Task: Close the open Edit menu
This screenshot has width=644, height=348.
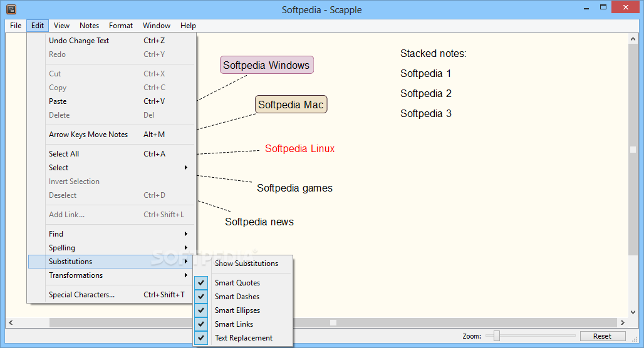Action: coord(38,26)
